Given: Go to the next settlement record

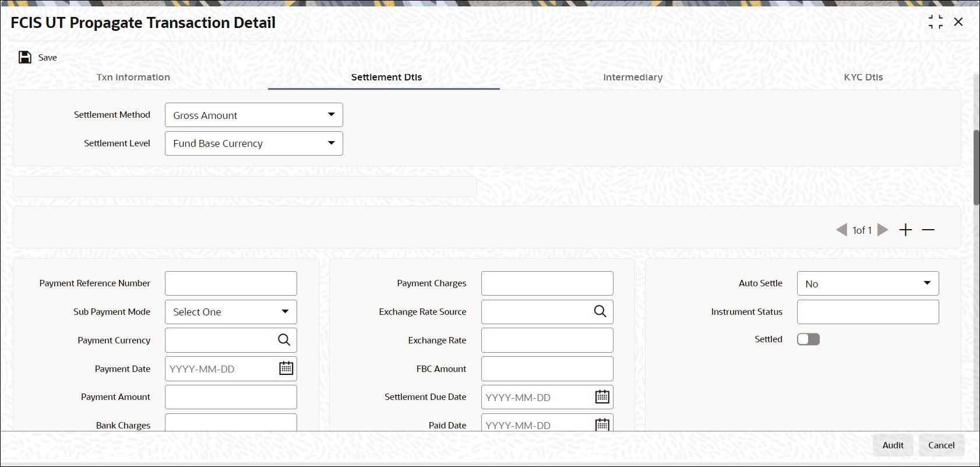Looking at the screenshot, I should coord(883,230).
